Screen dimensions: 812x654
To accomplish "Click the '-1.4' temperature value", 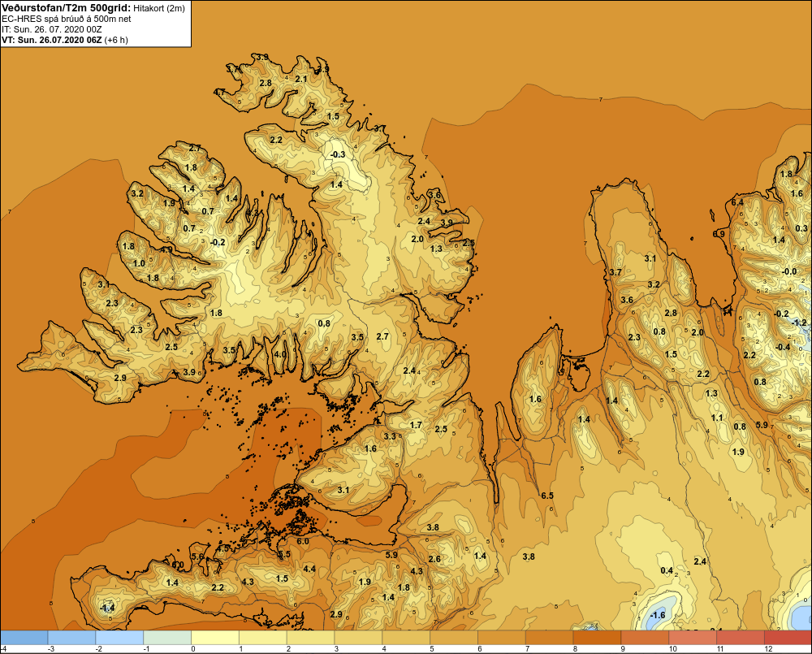I will (x=107, y=608).
